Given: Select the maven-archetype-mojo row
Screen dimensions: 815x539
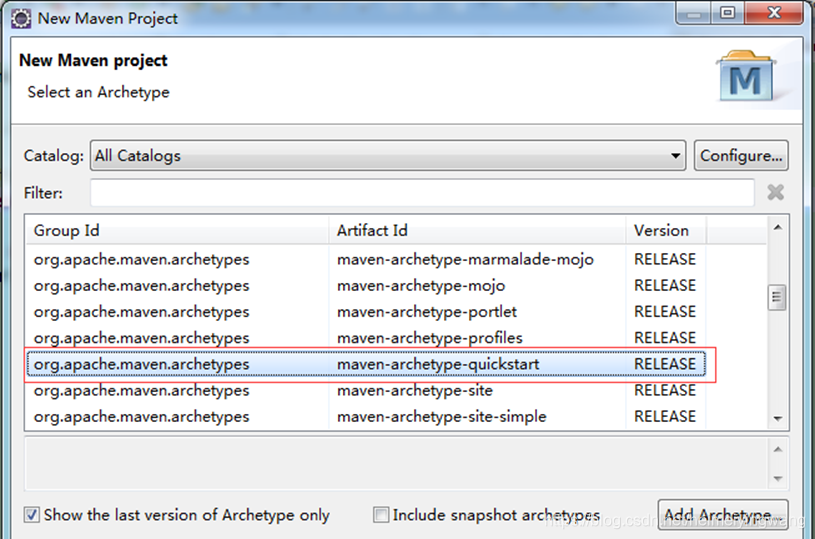Looking at the screenshot, I should pos(366,285).
